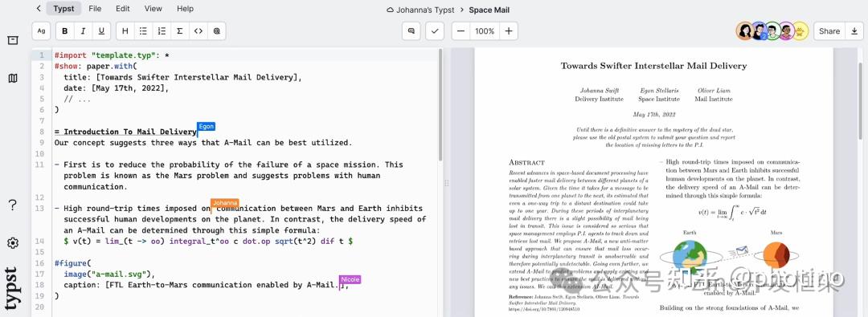Click the code editor vertical scrollbar

[440, 104]
